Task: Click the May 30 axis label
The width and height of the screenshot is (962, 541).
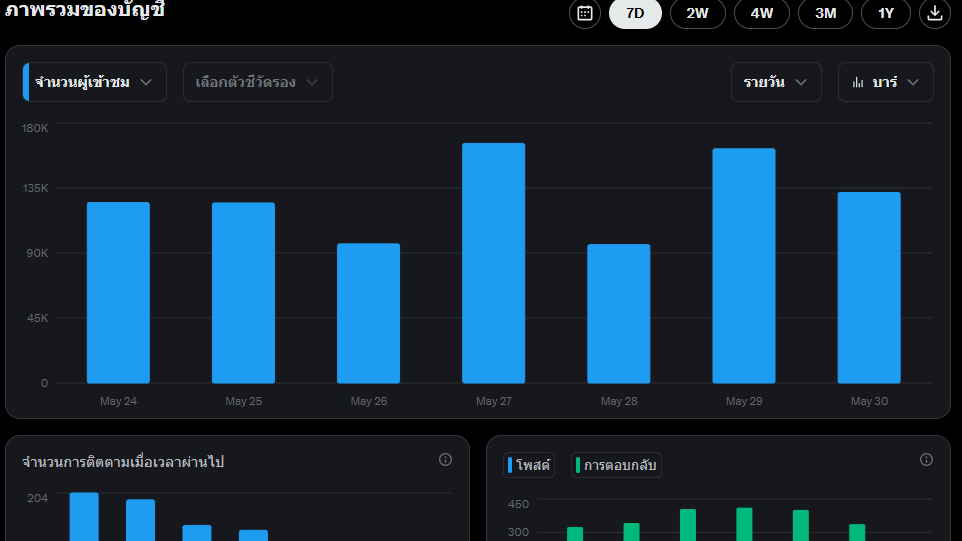Action: (869, 401)
